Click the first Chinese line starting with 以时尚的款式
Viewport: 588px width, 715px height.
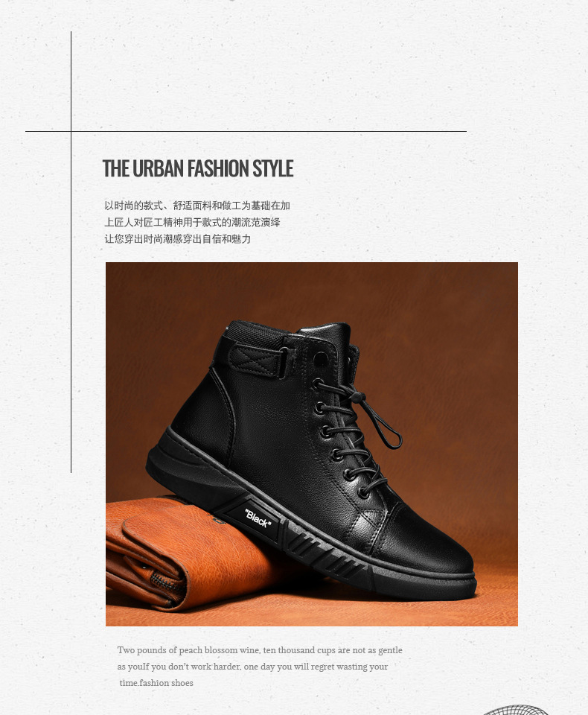click(x=197, y=206)
